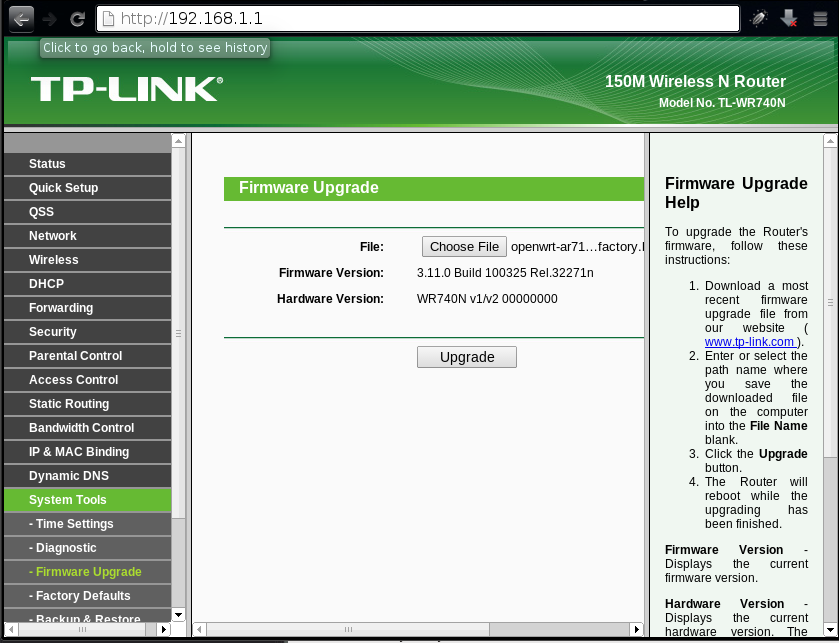Open Quick Setup in sidebar

87,188
